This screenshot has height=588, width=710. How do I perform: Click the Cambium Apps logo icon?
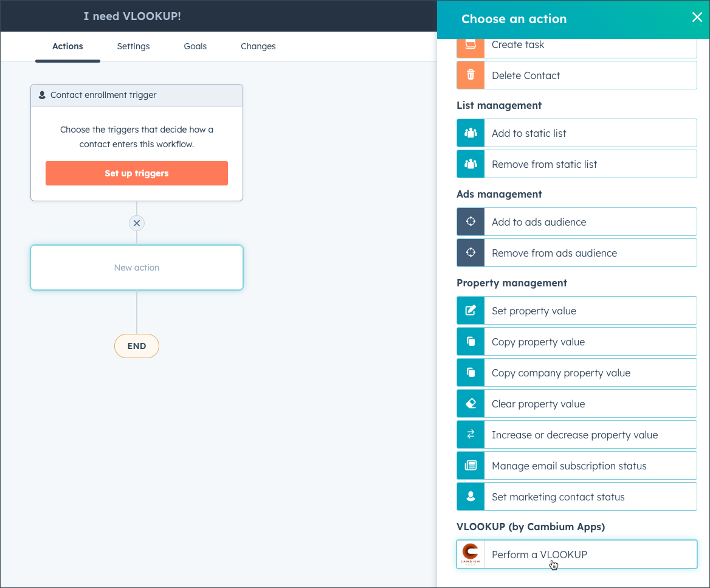pos(470,555)
